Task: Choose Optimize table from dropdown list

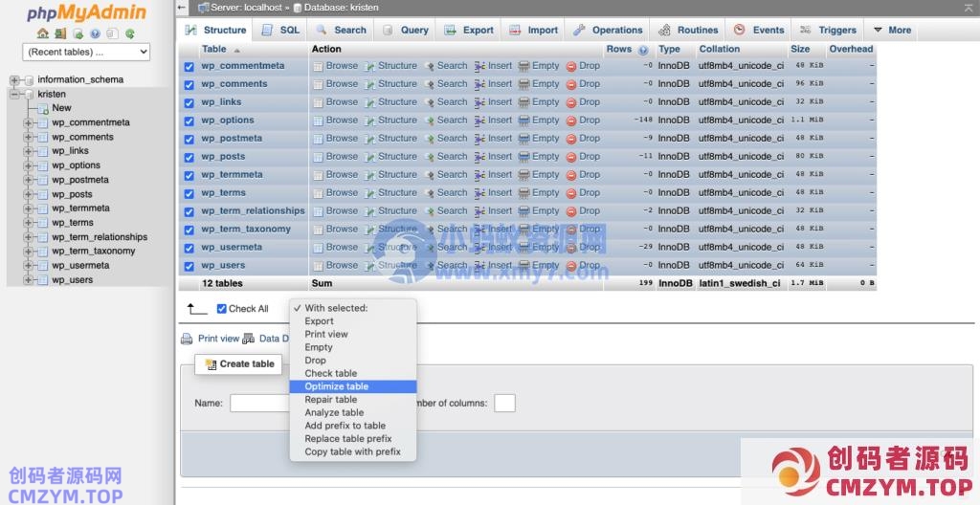Action: pyautogui.click(x=336, y=386)
